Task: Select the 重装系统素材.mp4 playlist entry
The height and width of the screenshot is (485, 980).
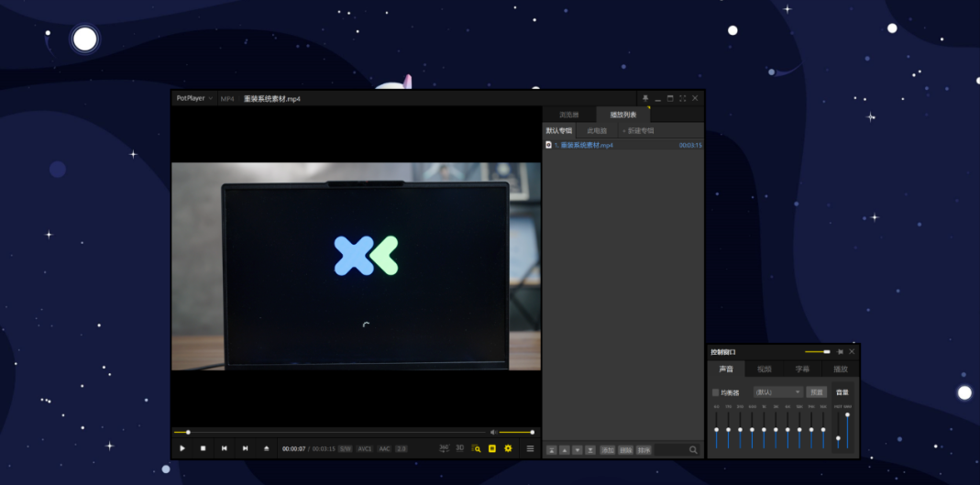Action: (x=623, y=145)
